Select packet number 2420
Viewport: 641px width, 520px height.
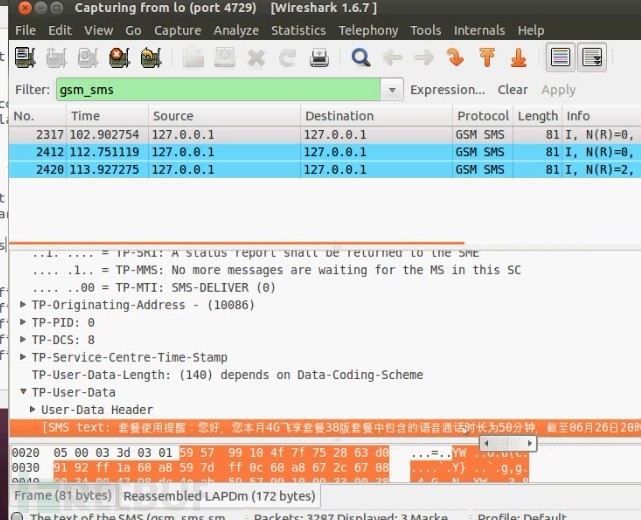(x=325, y=169)
